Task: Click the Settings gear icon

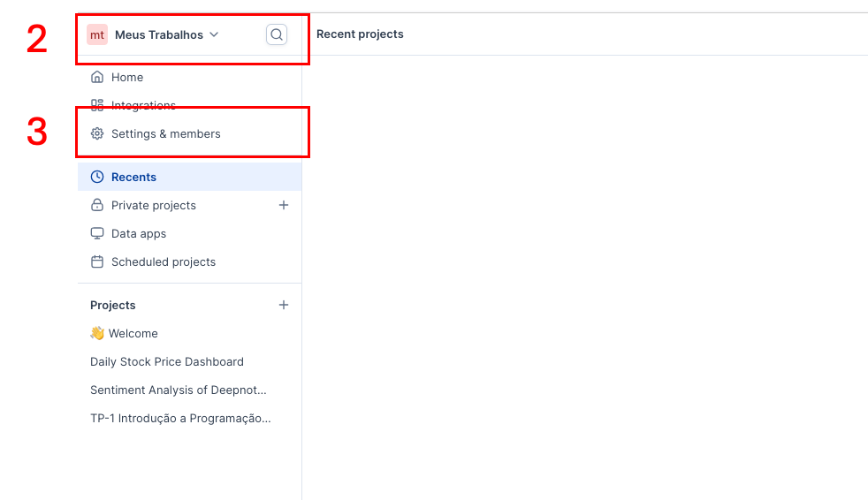Action: (x=97, y=134)
